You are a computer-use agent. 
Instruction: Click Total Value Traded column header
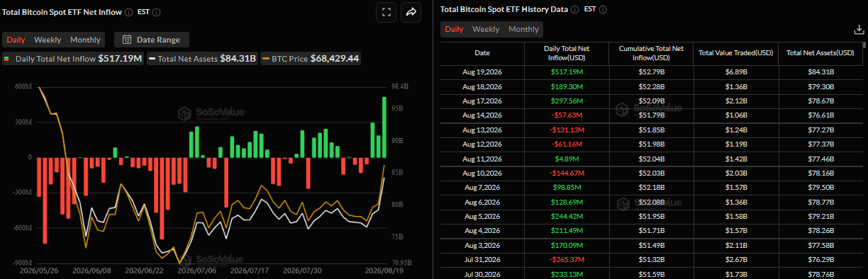point(735,53)
